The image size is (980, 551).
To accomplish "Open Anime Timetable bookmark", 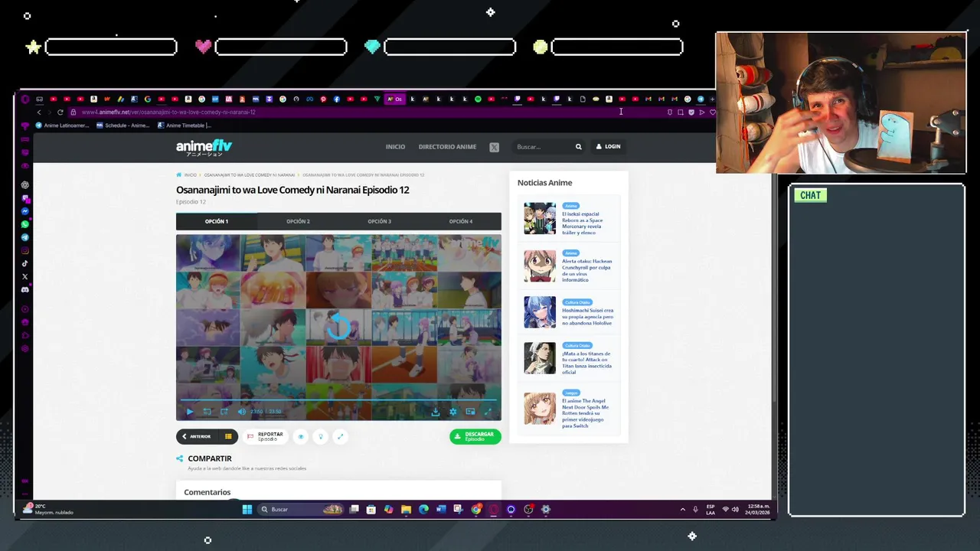I will tap(184, 126).
